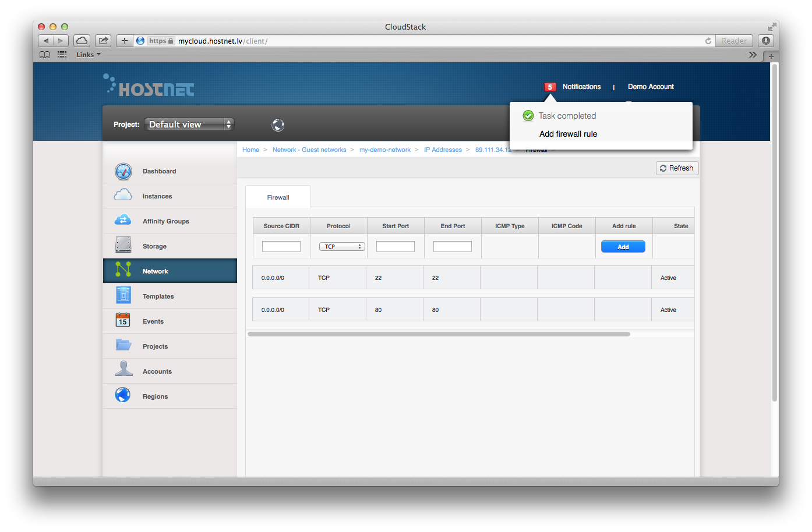Click the Accounts user icon
This screenshot has height=532, width=812.
tap(123, 370)
